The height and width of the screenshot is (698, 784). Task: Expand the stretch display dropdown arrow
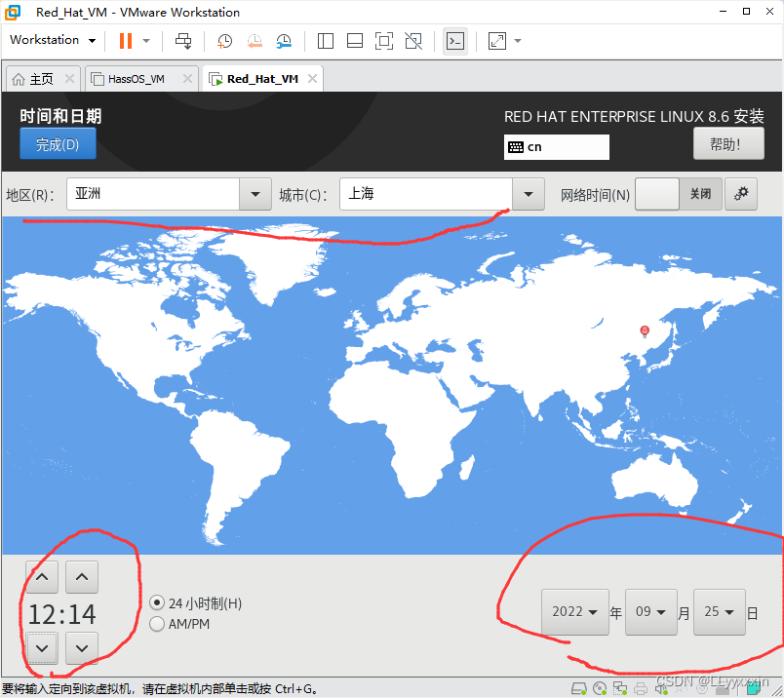pos(518,41)
